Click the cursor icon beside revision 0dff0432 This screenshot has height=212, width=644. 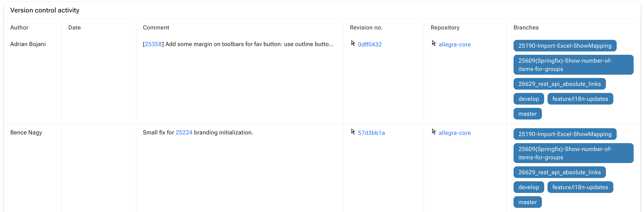(353, 43)
